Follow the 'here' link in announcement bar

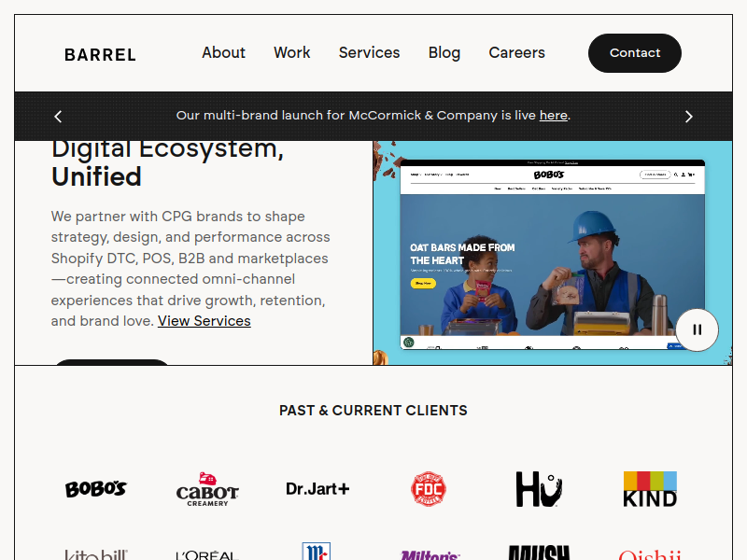tap(553, 115)
